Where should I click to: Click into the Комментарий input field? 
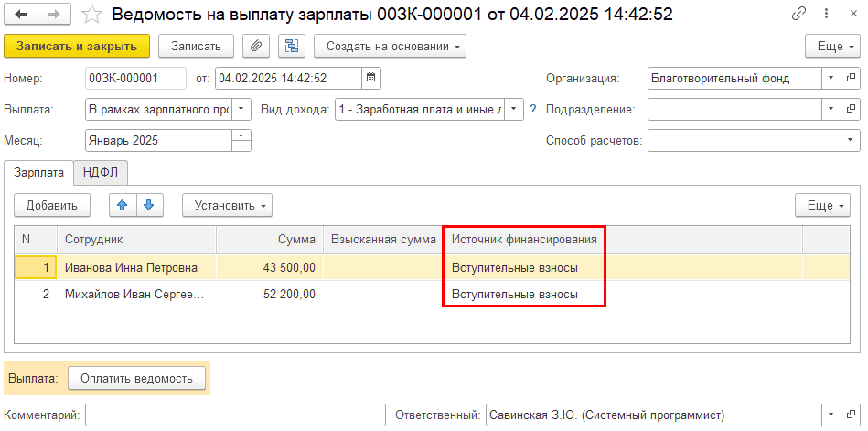(x=235, y=415)
